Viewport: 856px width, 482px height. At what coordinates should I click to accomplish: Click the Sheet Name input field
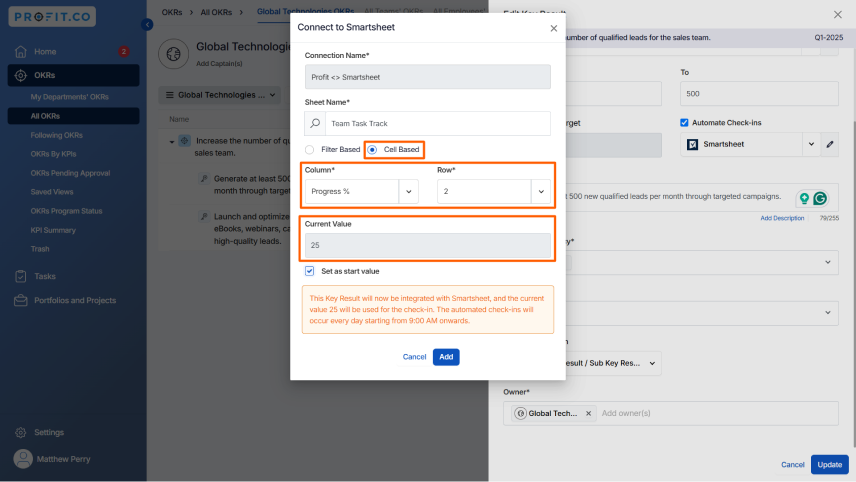pyautogui.click(x=437, y=123)
